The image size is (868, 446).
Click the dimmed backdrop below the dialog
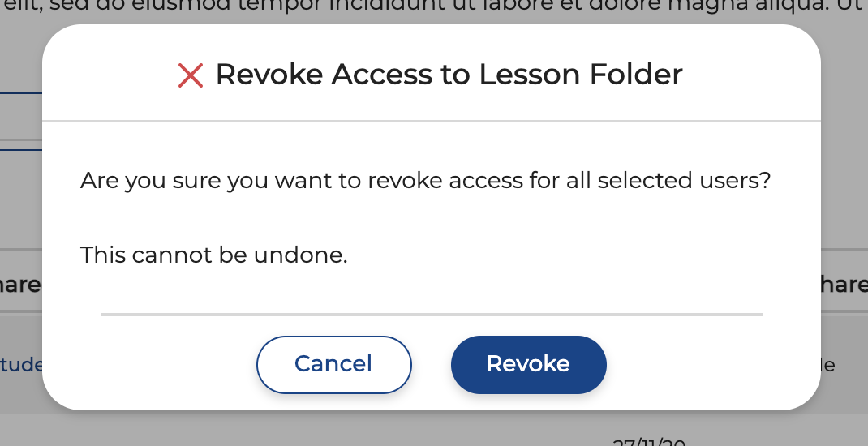click(x=324, y=430)
